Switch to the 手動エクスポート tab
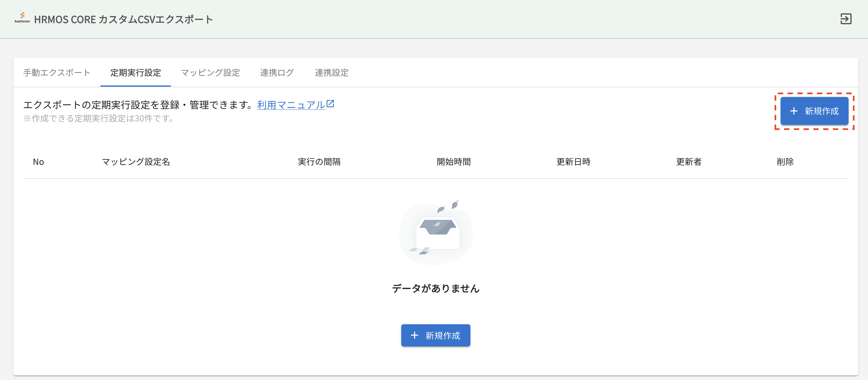Screen dimensions: 868x380 pos(56,73)
